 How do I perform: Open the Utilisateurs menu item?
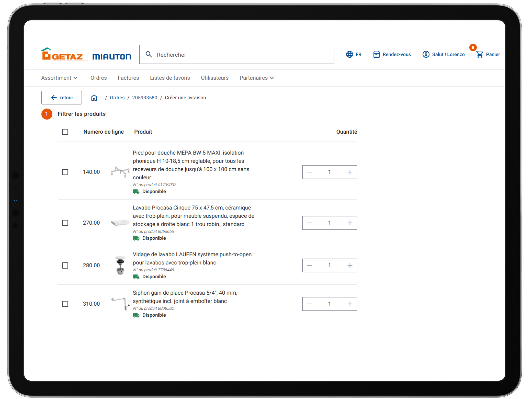tap(215, 78)
